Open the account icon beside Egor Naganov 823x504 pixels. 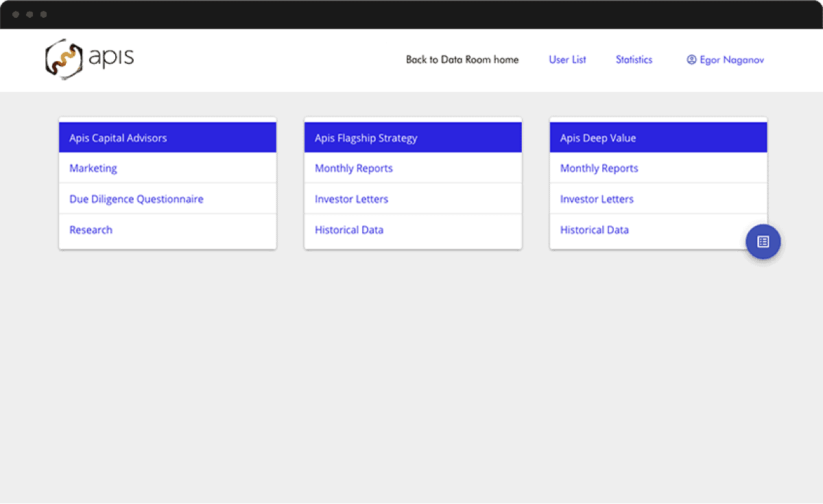(x=691, y=60)
